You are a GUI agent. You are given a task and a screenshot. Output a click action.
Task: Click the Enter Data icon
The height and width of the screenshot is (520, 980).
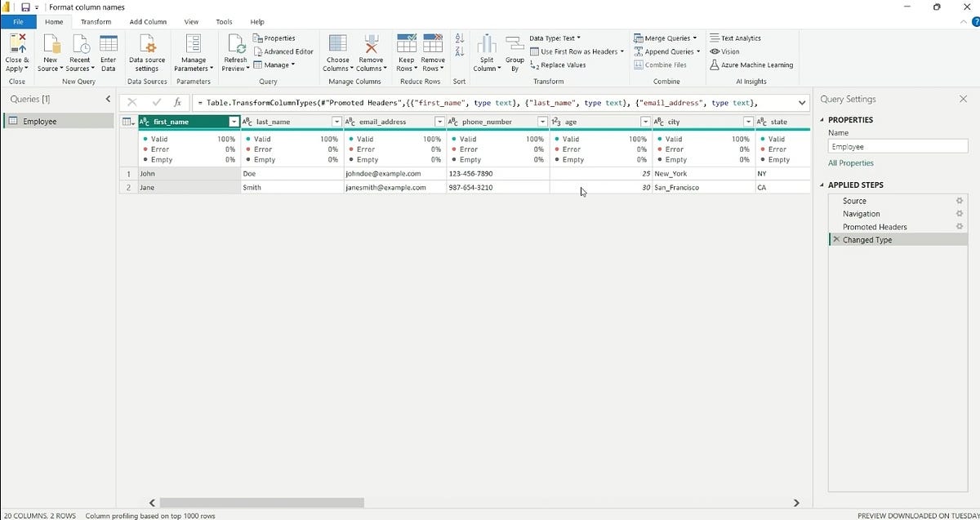(108, 51)
